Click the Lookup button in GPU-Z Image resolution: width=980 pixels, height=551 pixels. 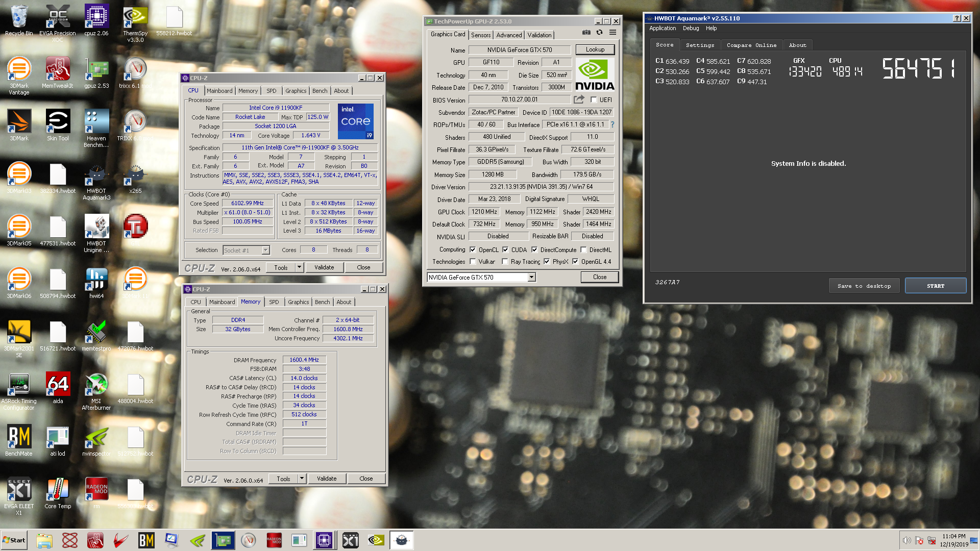coord(595,49)
